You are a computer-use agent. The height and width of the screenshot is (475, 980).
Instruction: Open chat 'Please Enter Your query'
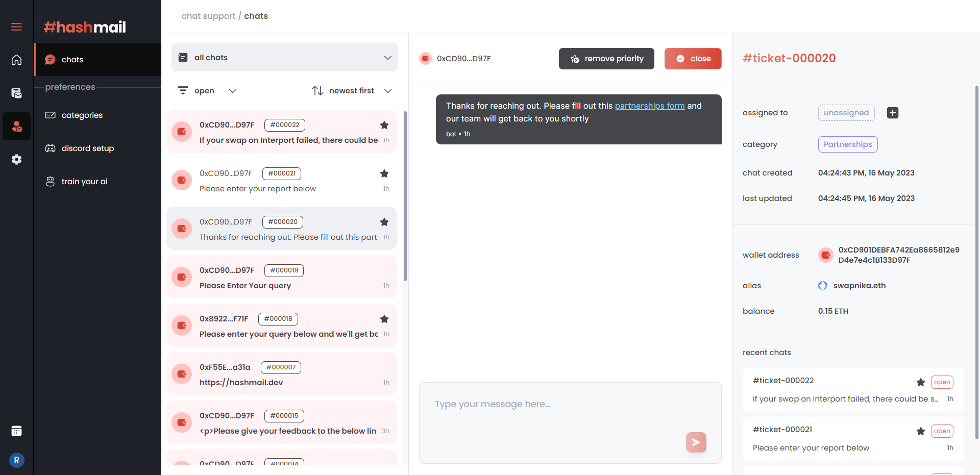pyautogui.click(x=282, y=277)
